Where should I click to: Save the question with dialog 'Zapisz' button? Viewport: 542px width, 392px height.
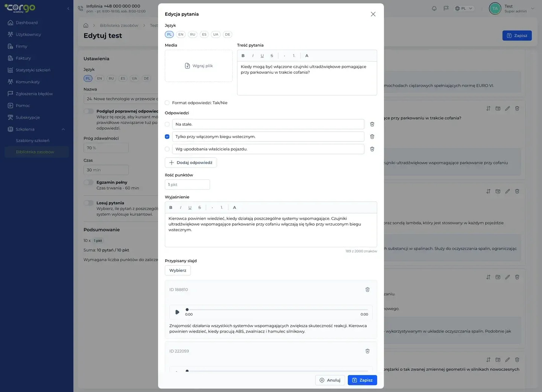[x=362, y=380]
